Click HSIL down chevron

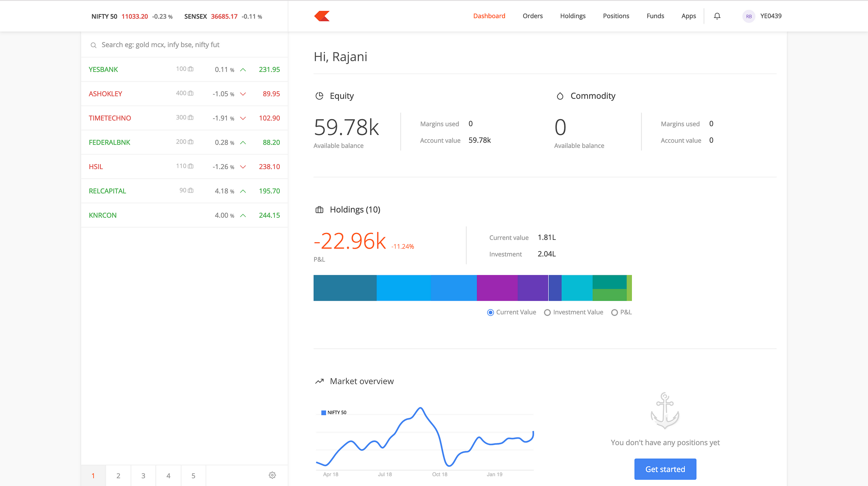[243, 167]
